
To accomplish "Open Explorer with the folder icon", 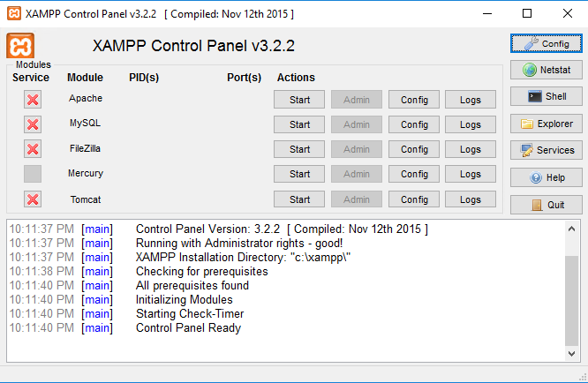I will [x=546, y=124].
